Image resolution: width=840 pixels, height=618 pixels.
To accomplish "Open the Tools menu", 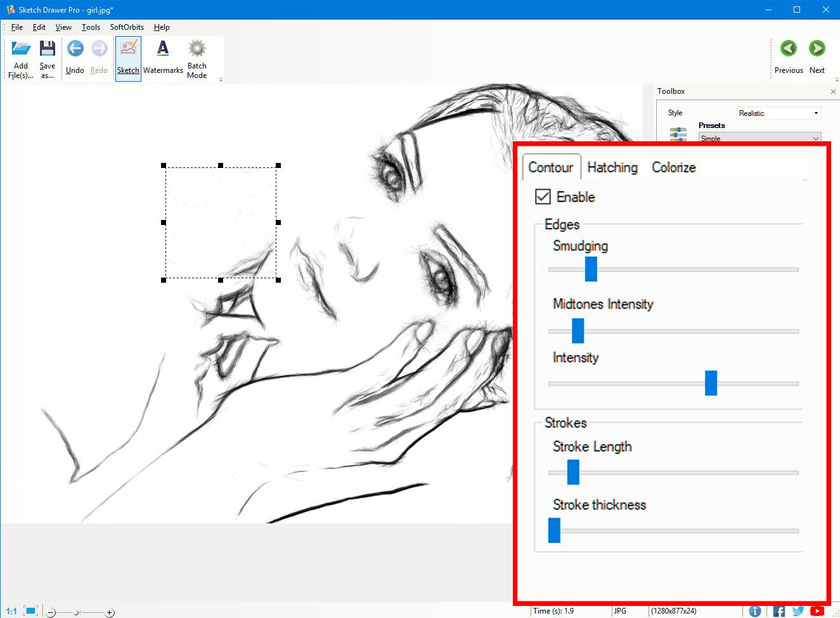I will pyautogui.click(x=90, y=27).
